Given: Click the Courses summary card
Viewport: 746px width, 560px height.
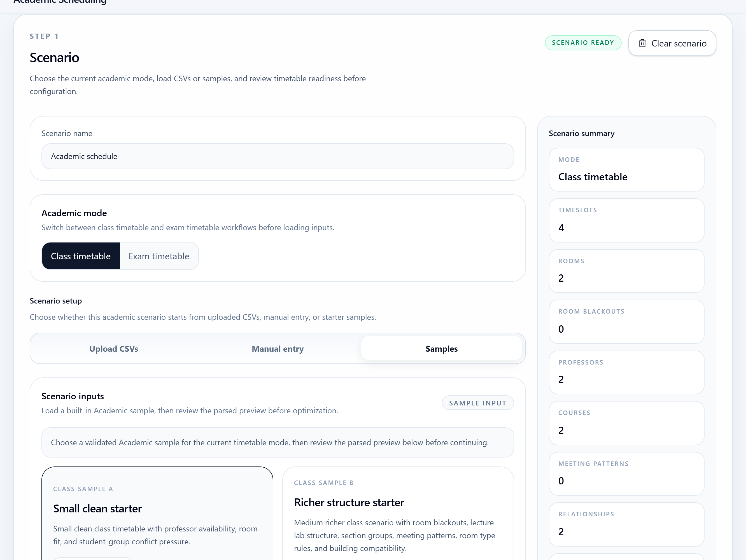Looking at the screenshot, I should tap(626, 423).
